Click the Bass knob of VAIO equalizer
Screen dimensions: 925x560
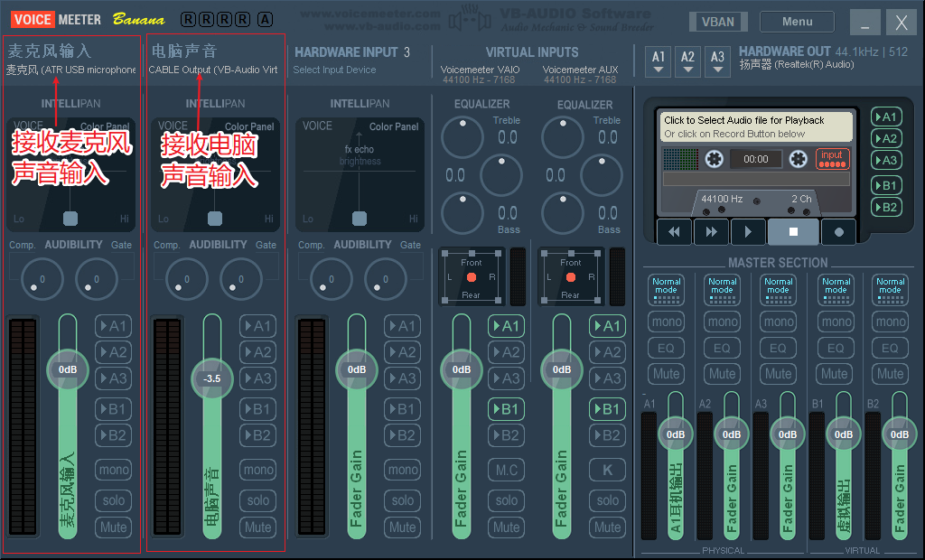tap(462, 213)
